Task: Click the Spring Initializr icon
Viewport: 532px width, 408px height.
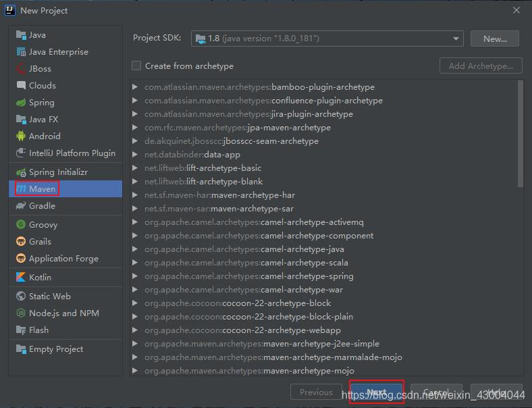Action: coord(21,172)
